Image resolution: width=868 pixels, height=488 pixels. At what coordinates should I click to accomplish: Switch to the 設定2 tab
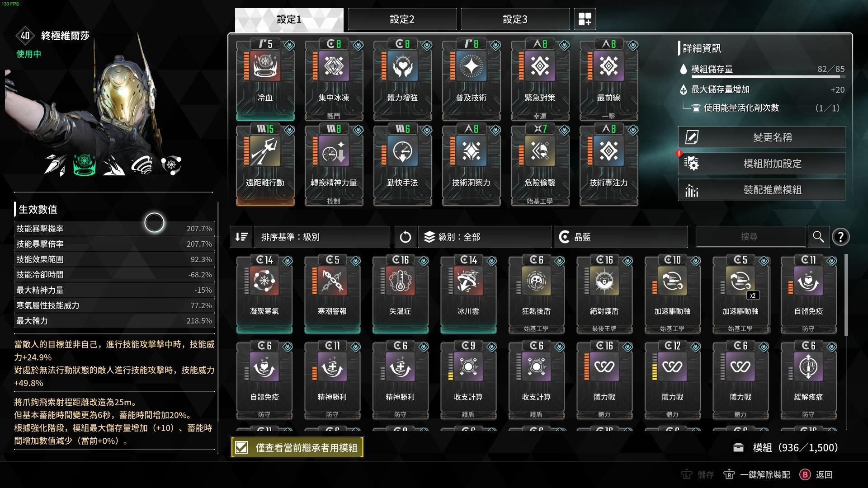tap(402, 19)
